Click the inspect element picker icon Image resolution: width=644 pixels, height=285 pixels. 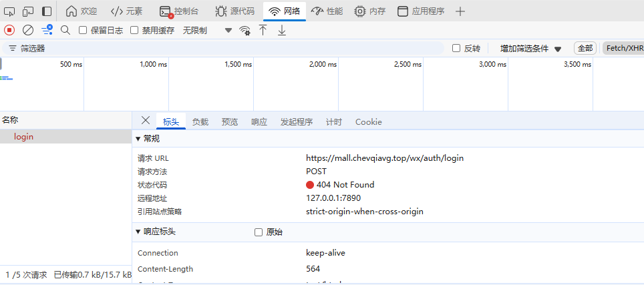(x=9, y=11)
